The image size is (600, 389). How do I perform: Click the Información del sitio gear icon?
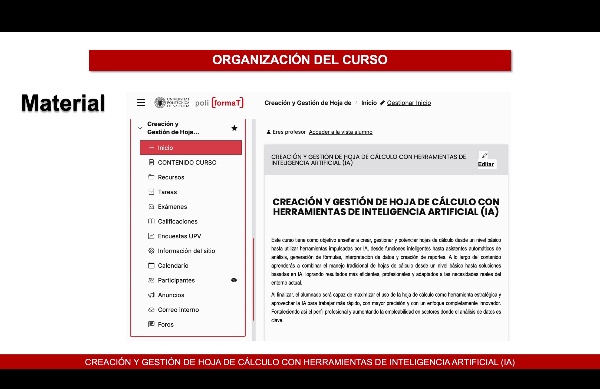click(x=151, y=251)
